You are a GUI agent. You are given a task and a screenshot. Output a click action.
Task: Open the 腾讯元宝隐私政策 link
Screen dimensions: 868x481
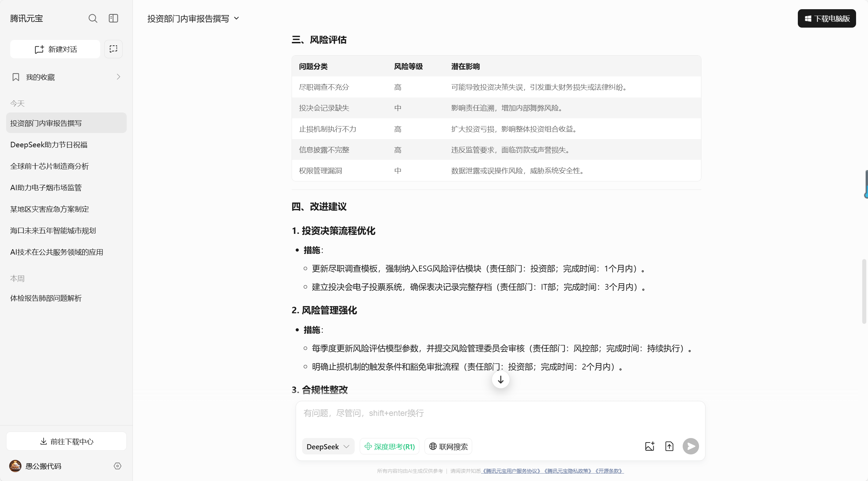coord(568,471)
